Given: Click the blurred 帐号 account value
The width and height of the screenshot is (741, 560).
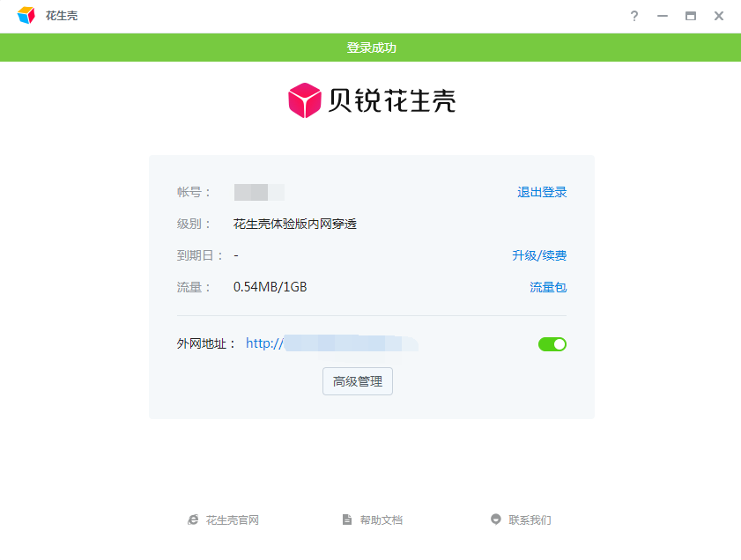Looking at the screenshot, I should [x=259, y=192].
